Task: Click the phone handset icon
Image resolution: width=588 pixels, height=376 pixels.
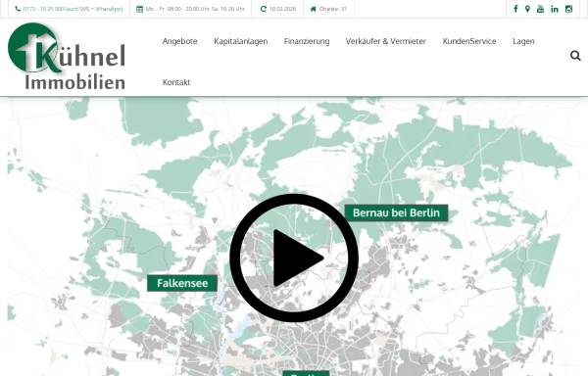Action: pos(18,9)
